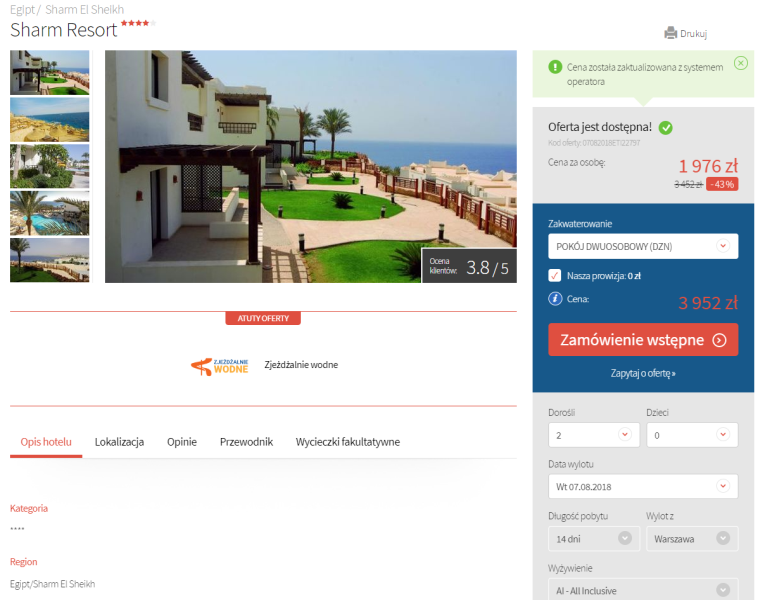Toggle the Nasza prowizja checkbox
760x600 pixels.
point(554,275)
